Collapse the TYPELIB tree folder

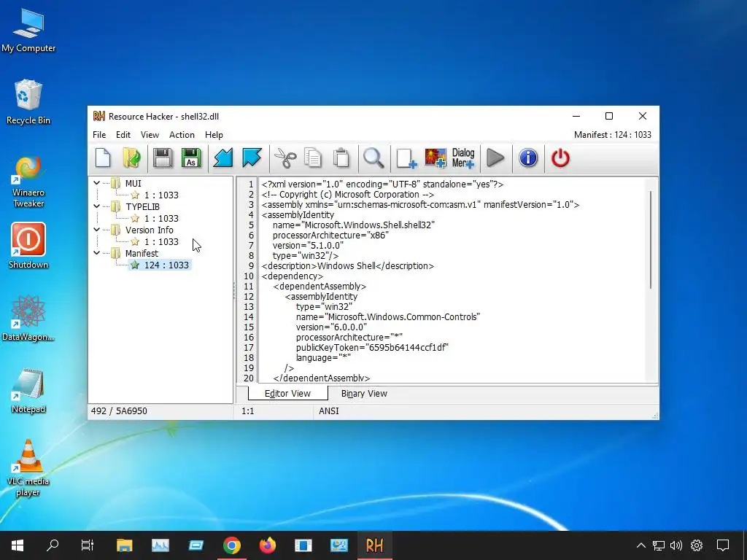click(97, 206)
